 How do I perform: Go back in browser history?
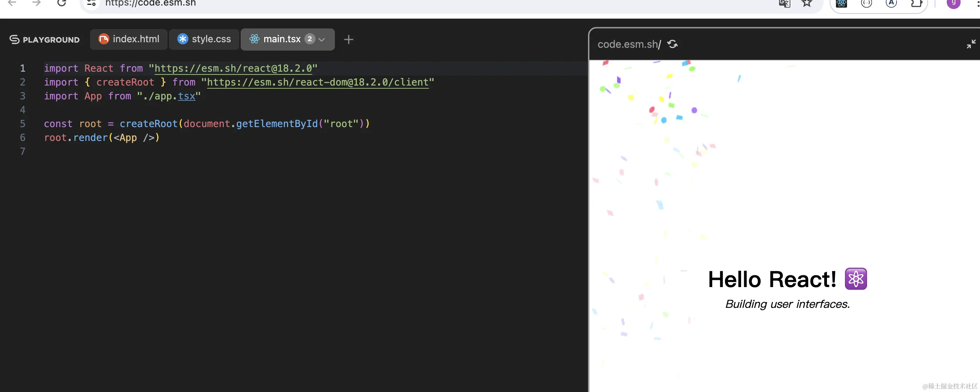[12, 3]
